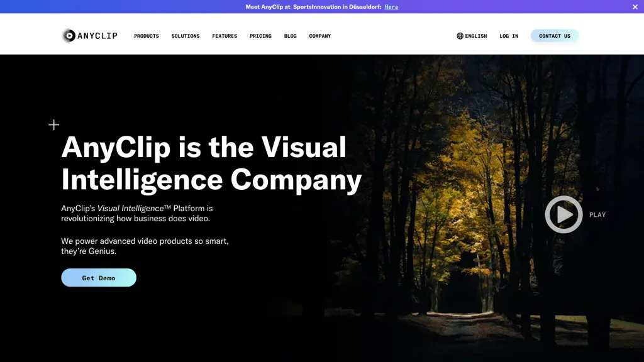The height and width of the screenshot is (362, 644).
Task: Open the Company menu
Action: tap(320, 36)
